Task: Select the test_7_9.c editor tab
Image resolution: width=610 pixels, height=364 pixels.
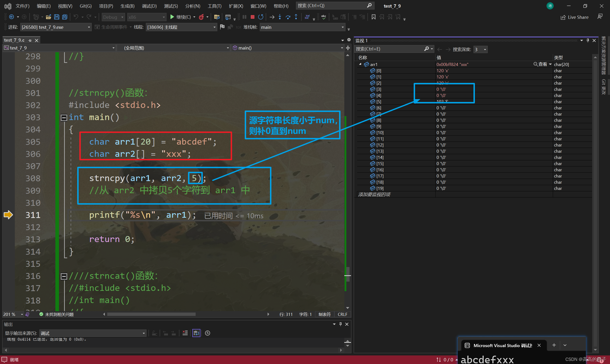Action: click(14, 40)
